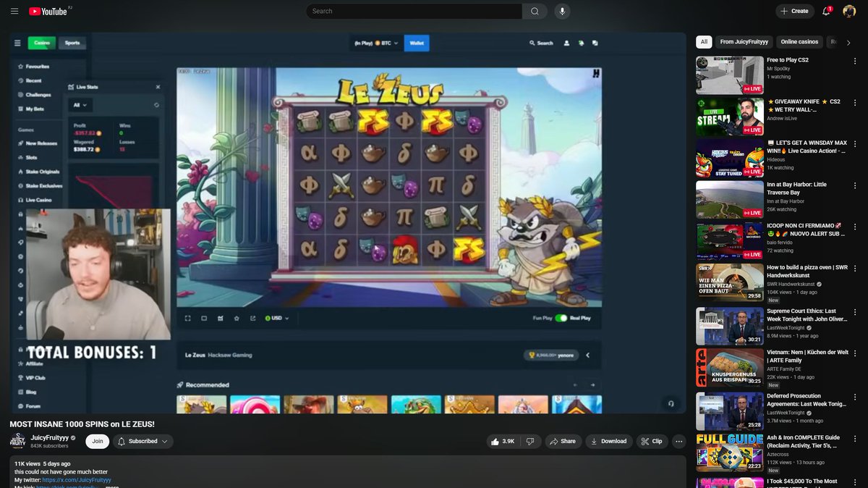
Task: Open the JuicyFruityyy channel name link
Action: point(50,437)
